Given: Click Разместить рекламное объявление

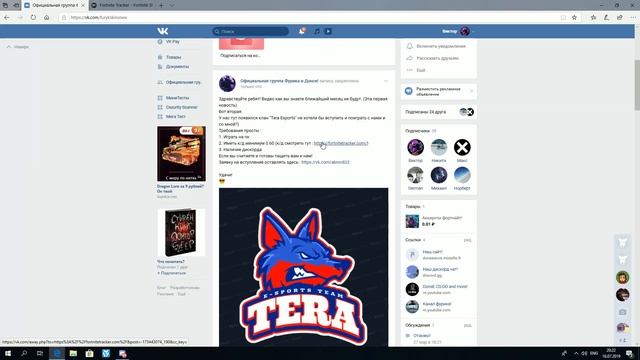Looking at the screenshot, I should click(438, 91).
